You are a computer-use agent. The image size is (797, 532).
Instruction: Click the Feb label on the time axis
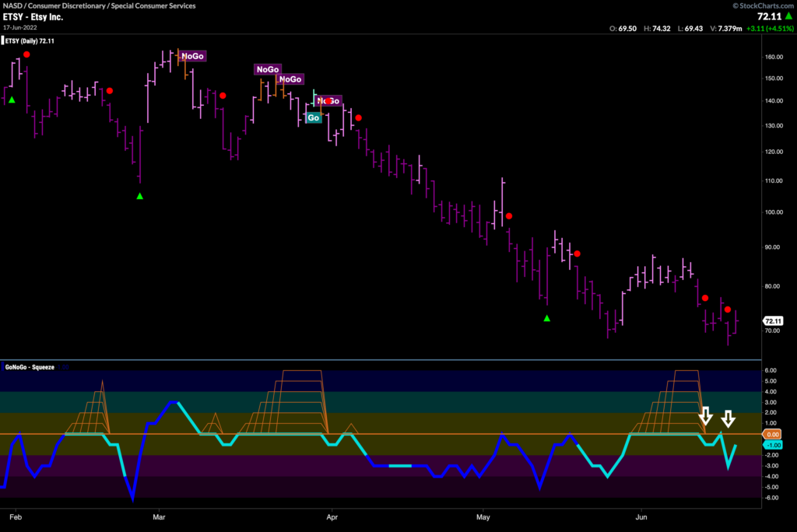(x=16, y=517)
